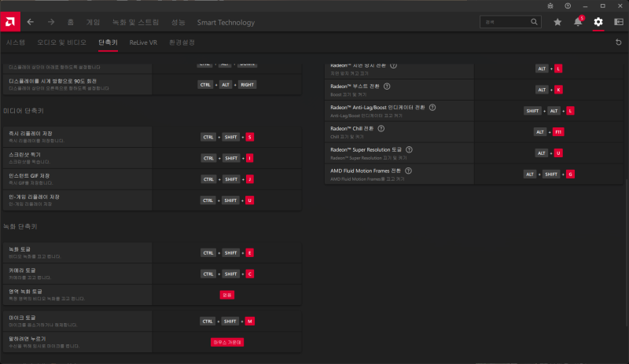Click the vertical scrollbar on right edge
This screenshot has width=629, height=364.
coord(627,253)
